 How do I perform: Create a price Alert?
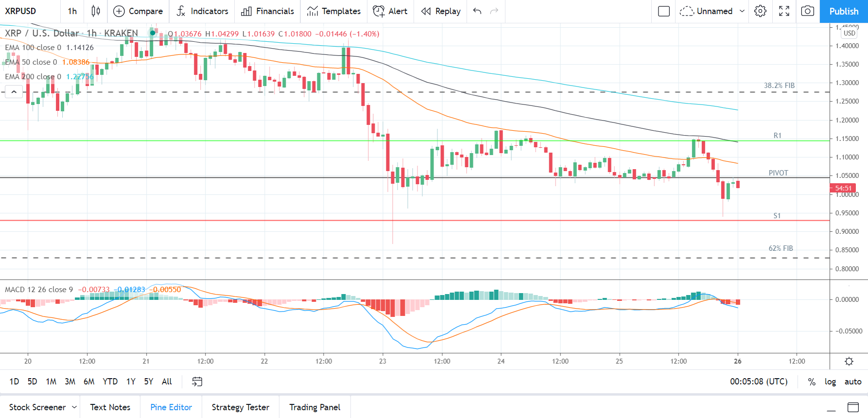[390, 11]
